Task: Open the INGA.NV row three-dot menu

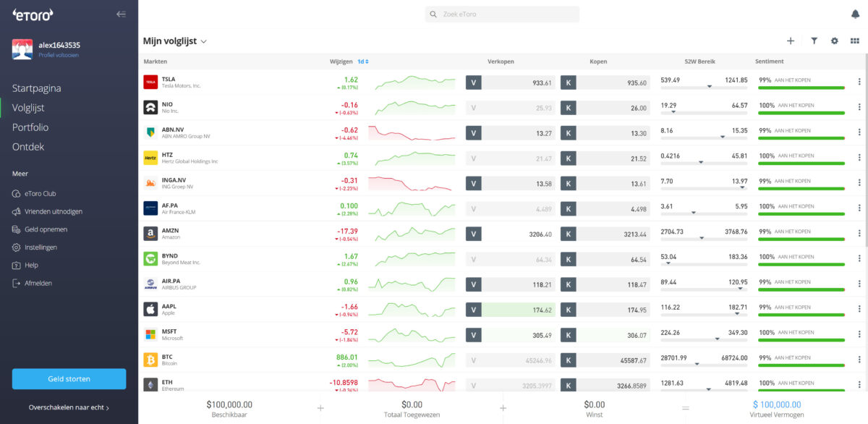Action: [859, 183]
